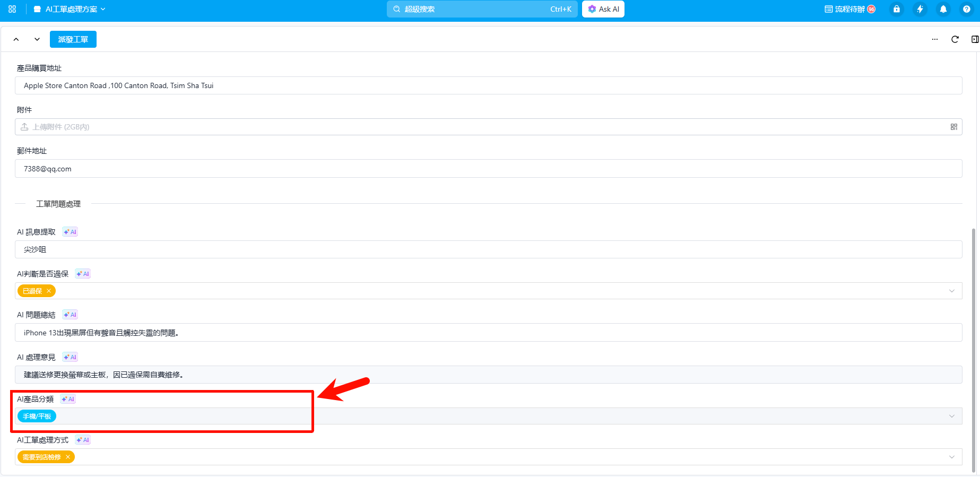This screenshot has height=477, width=980.
Task: Open the notifications bell
Action: (943, 9)
